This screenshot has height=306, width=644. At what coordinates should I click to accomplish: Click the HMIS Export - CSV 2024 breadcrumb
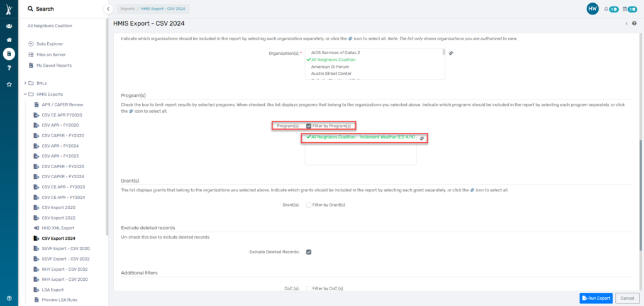coord(163,8)
